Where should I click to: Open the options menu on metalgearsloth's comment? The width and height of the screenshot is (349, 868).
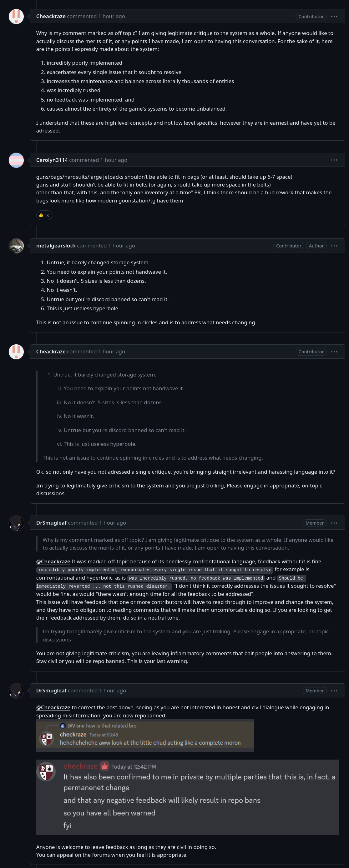click(334, 246)
